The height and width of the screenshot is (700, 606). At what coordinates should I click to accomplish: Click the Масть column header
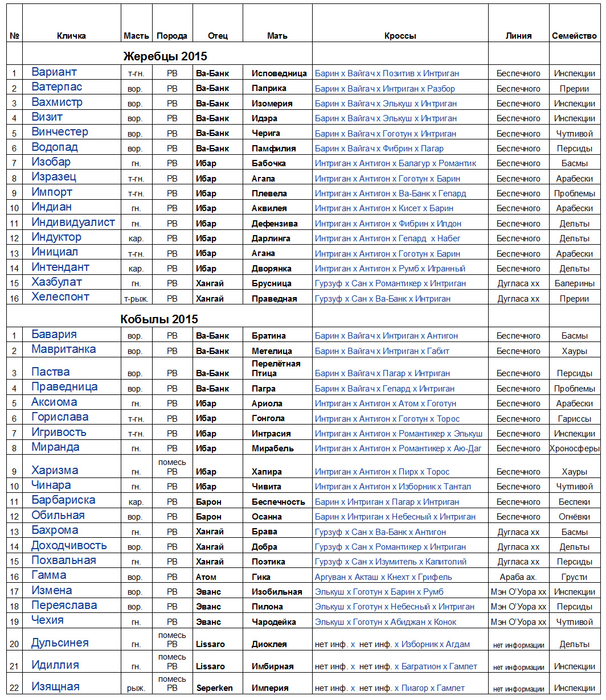[137, 36]
